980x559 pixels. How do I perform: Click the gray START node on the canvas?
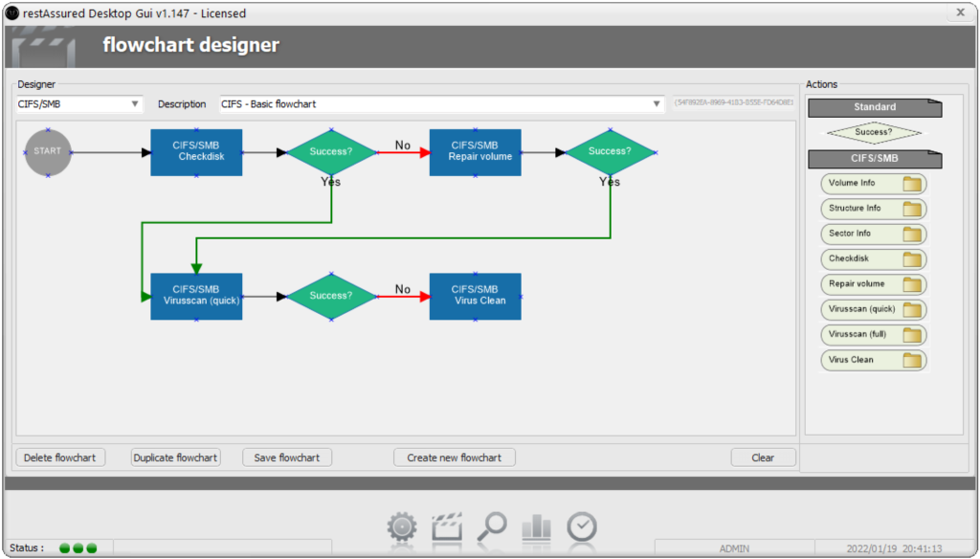tap(48, 152)
